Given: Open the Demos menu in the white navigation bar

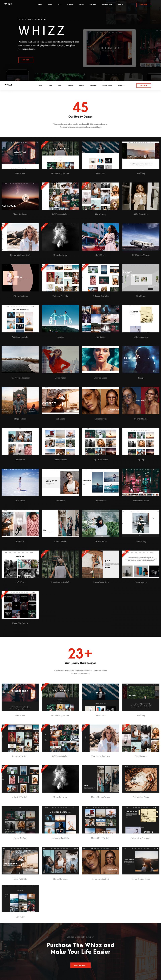Looking at the screenshot, I should [x=40, y=85].
